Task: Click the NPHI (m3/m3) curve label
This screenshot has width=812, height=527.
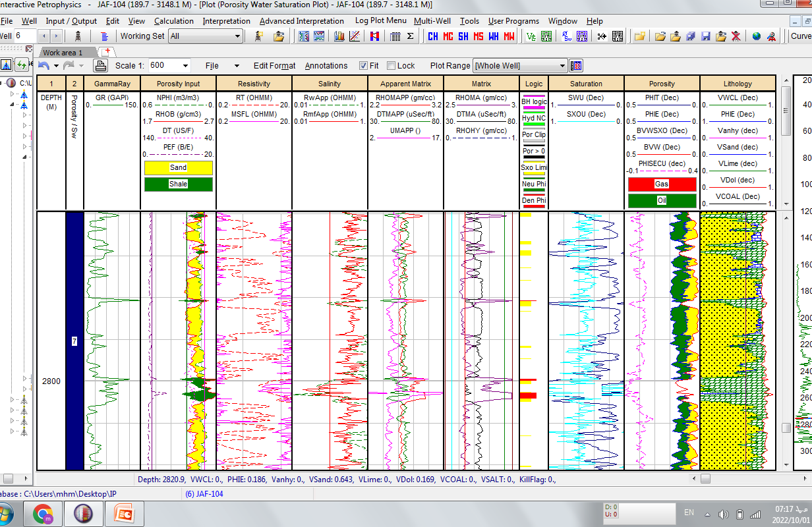Action: 178,97
